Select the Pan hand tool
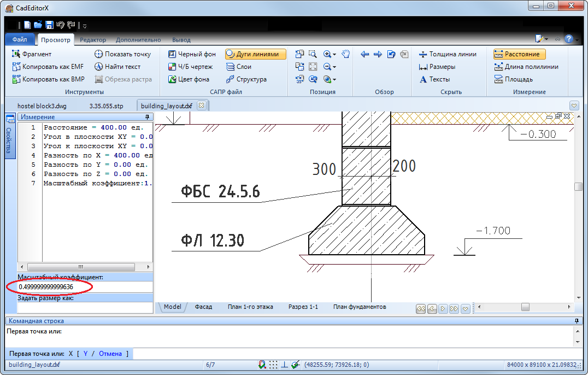Screen dimensions: 588x375 (x=345, y=54)
